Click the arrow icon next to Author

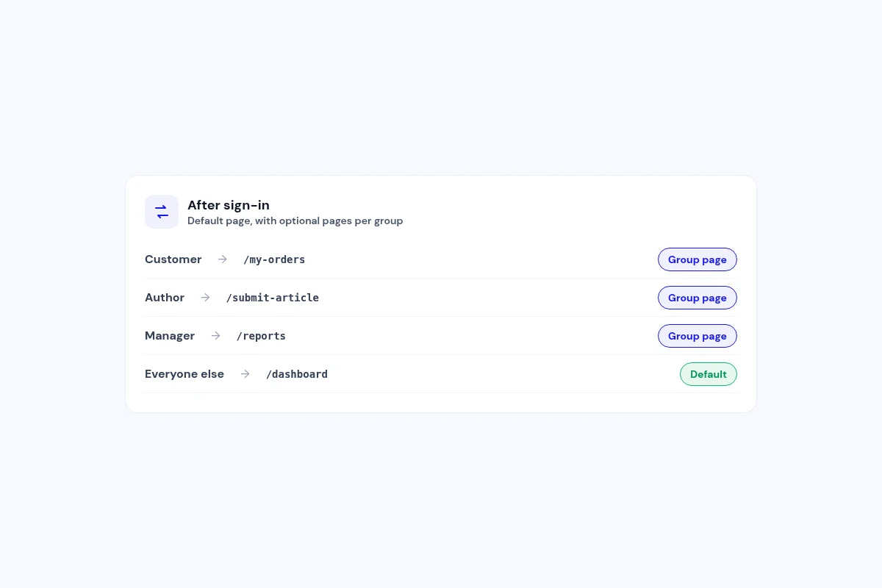pos(205,298)
